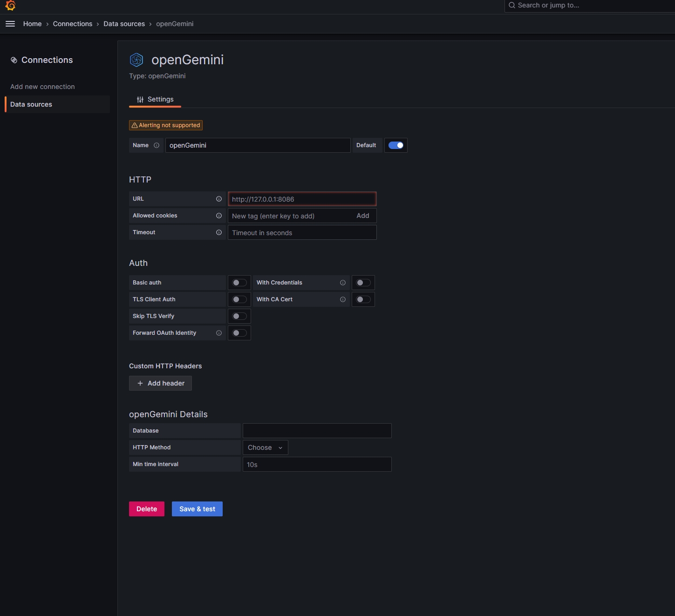
Task: Open the navigation sidebar via hamburger icon
Action: click(10, 24)
